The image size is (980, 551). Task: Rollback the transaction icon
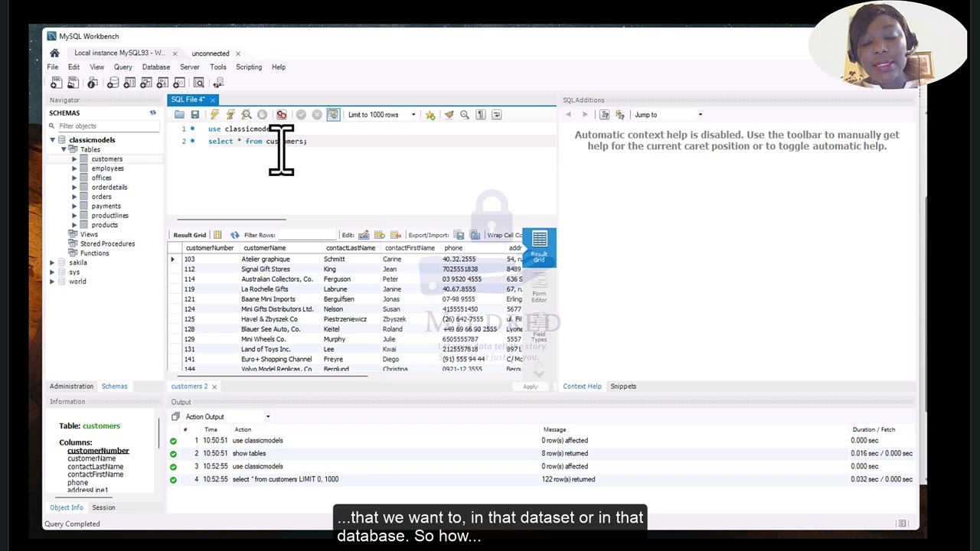coord(317,115)
